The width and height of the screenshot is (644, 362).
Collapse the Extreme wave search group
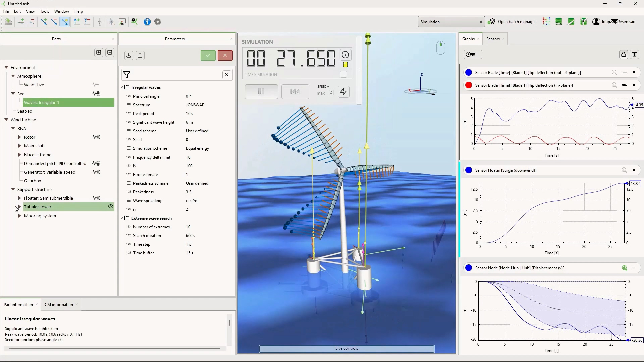(122, 218)
